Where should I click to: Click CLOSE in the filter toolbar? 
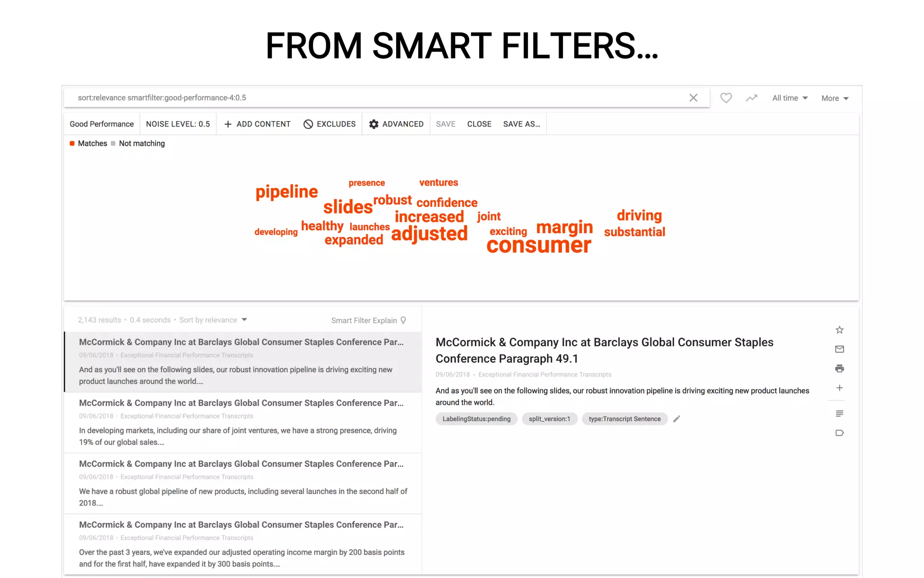click(x=479, y=124)
